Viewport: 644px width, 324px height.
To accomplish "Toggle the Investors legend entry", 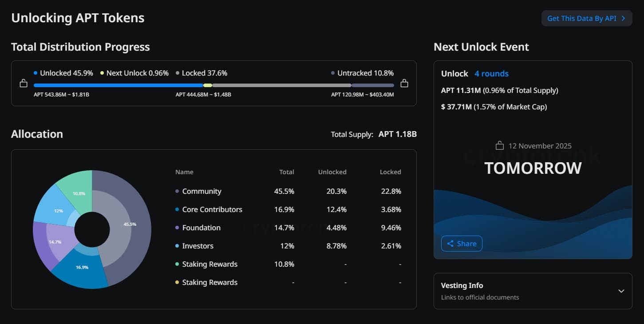I will coord(198,246).
